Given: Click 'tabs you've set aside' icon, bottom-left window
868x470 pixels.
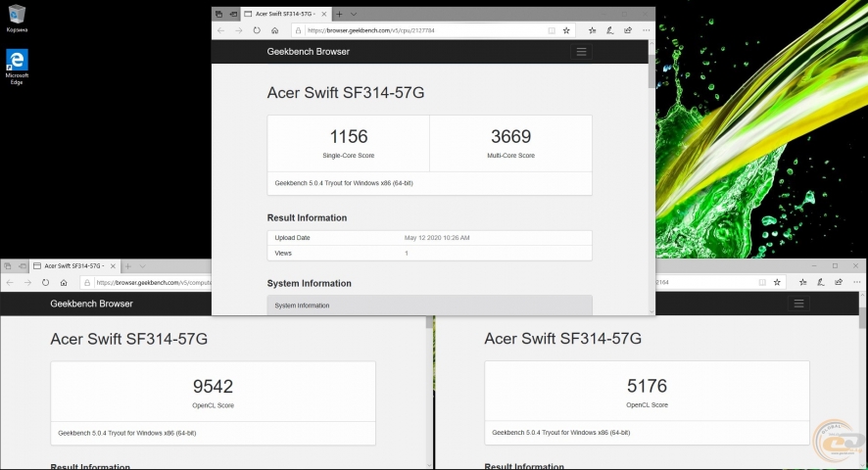Looking at the screenshot, I should pyautogui.click(x=7, y=266).
